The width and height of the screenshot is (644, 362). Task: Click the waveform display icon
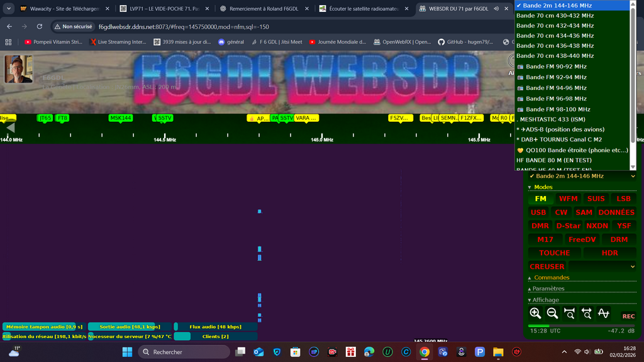pyautogui.click(x=604, y=314)
